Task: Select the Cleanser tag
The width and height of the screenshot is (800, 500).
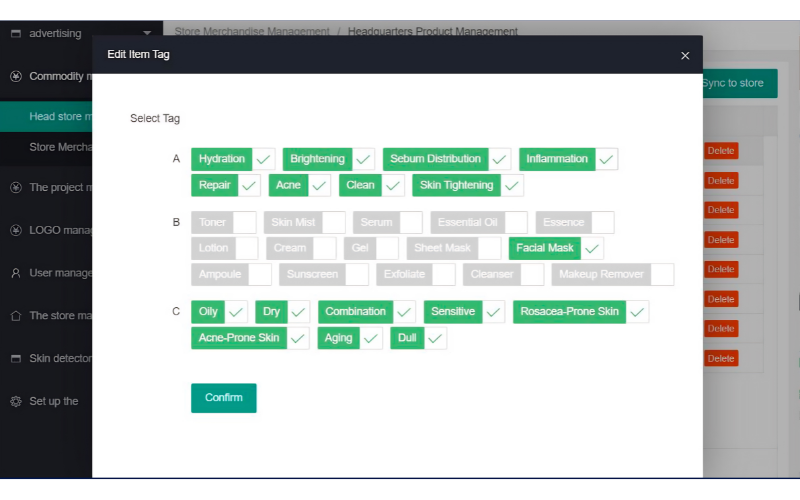Action: pyautogui.click(x=504, y=274)
